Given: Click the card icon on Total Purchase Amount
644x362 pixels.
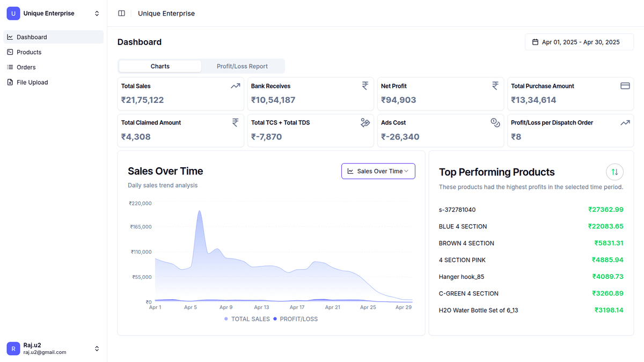Looking at the screenshot, I should (625, 85).
